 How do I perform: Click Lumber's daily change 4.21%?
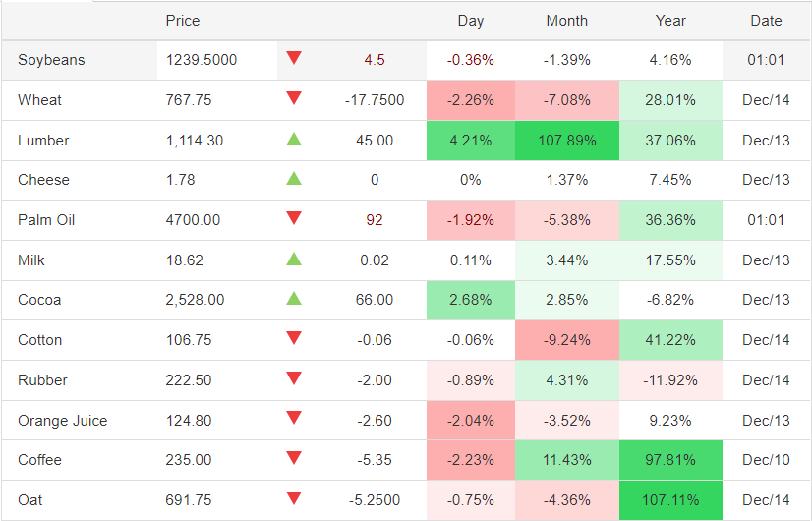coord(471,141)
